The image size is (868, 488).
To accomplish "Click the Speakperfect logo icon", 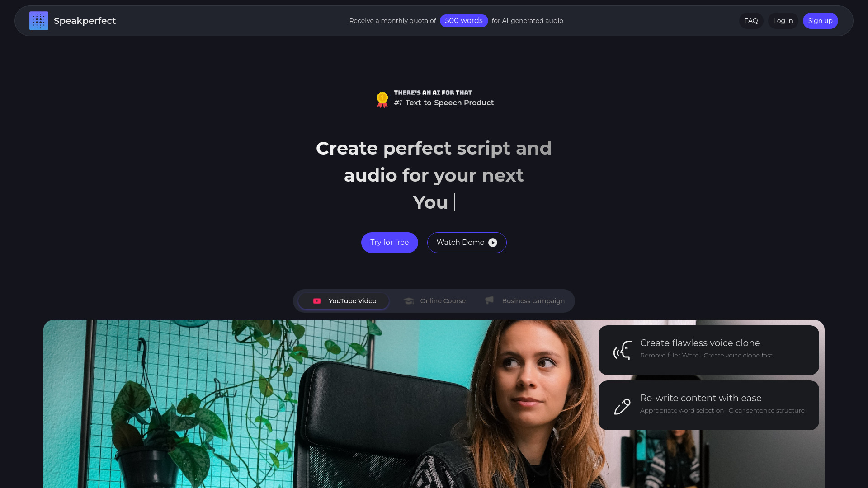I will pyautogui.click(x=39, y=21).
